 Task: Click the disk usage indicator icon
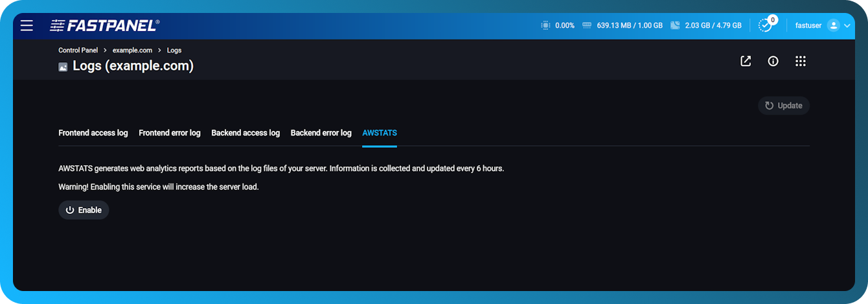click(675, 26)
